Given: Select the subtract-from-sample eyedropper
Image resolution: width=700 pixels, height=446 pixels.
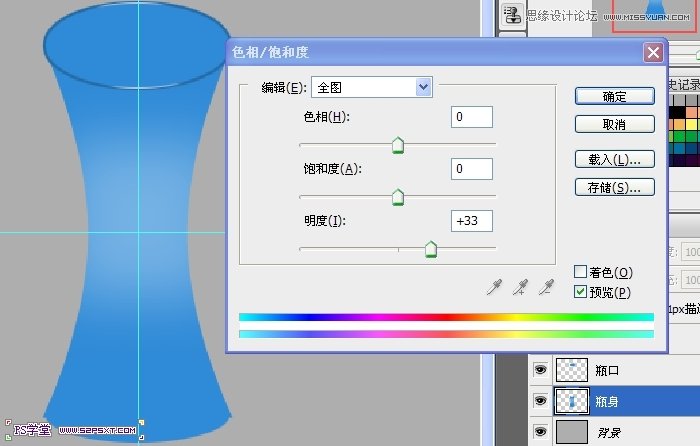Looking at the screenshot, I should tap(546, 287).
